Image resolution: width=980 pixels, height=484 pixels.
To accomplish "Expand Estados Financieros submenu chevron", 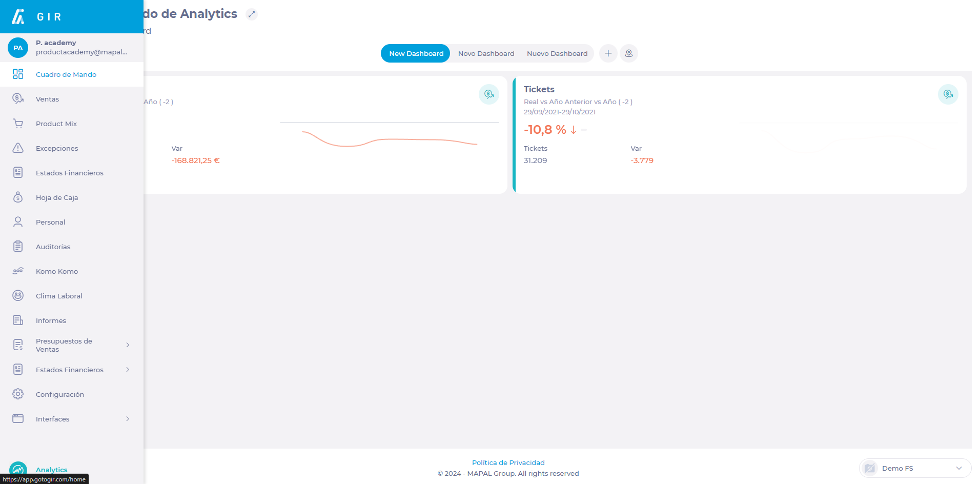I will (x=128, y=370).
